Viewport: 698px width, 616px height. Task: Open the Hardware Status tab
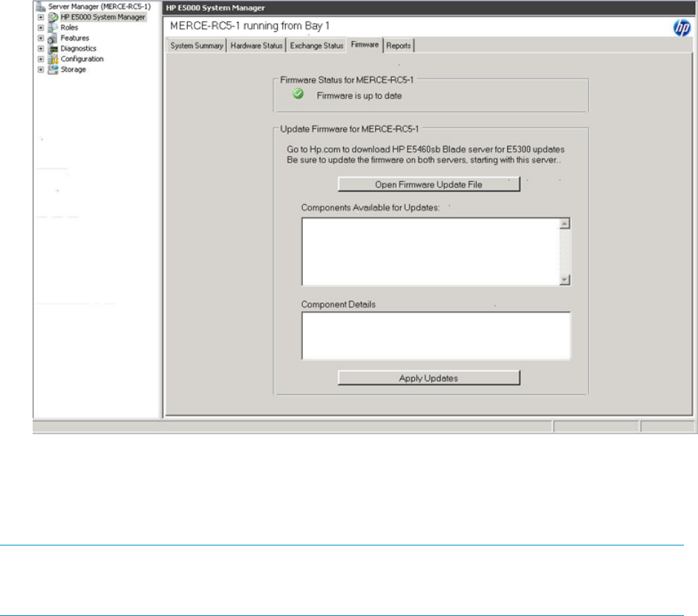pyautogui.click(x=256, y=45)
